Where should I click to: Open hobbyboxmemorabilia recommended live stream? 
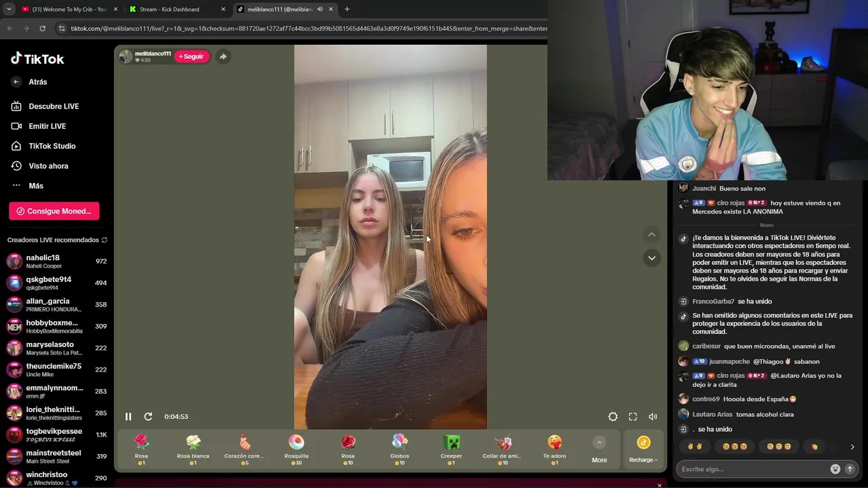pos(57,327)
